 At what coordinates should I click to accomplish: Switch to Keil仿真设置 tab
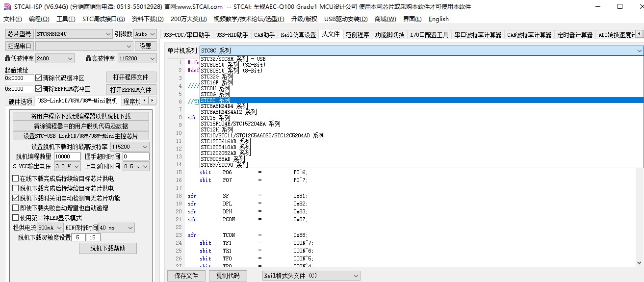298,35
